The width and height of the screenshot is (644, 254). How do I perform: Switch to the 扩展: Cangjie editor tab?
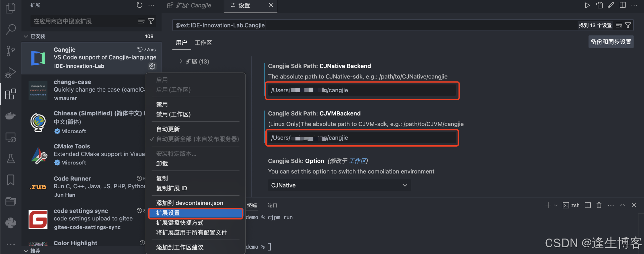[190, 5]
